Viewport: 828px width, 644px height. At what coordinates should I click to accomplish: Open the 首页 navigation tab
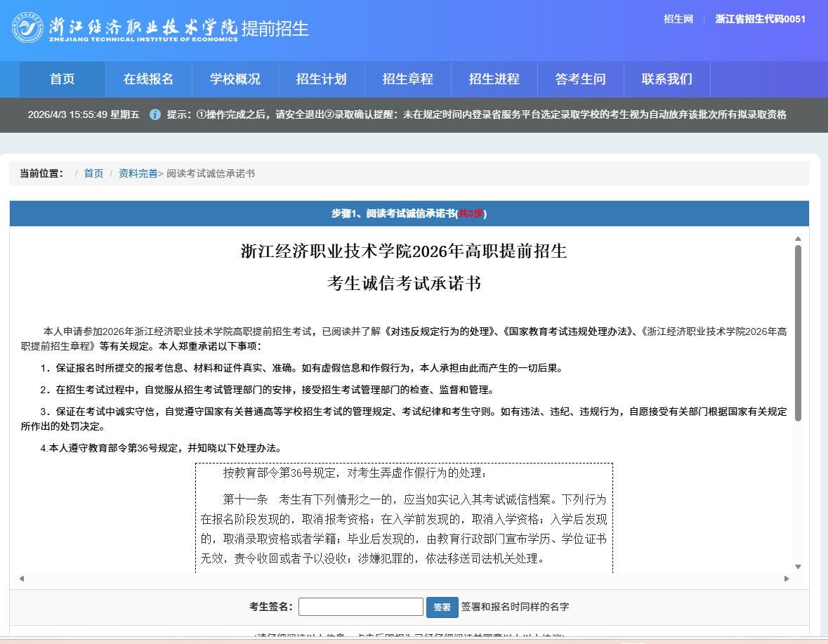pyautogui.click(x=63, y=79)
